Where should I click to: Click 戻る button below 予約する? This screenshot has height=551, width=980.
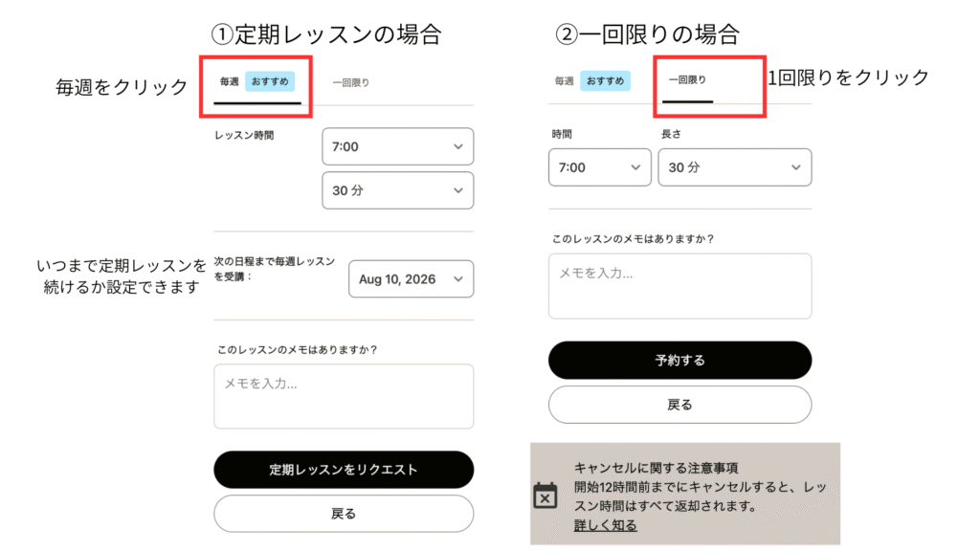[679, 405]
